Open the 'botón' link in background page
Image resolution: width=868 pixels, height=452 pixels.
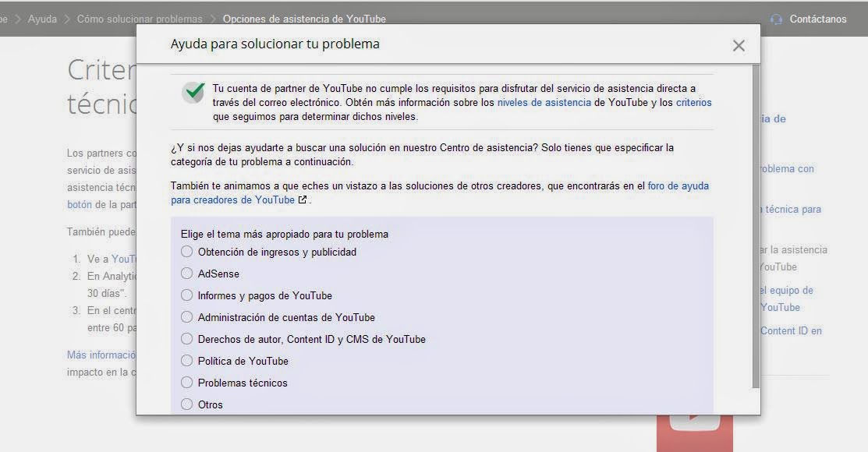pyautogui.click(x=80, y=204)
